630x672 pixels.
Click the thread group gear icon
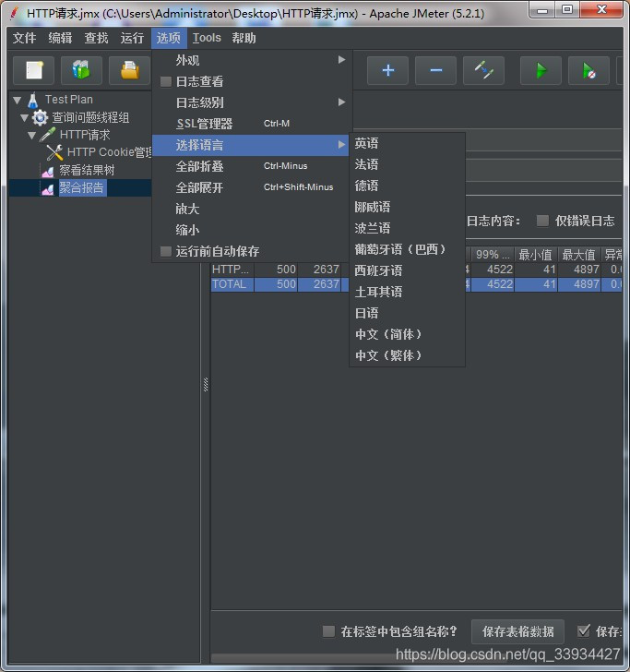40,117
